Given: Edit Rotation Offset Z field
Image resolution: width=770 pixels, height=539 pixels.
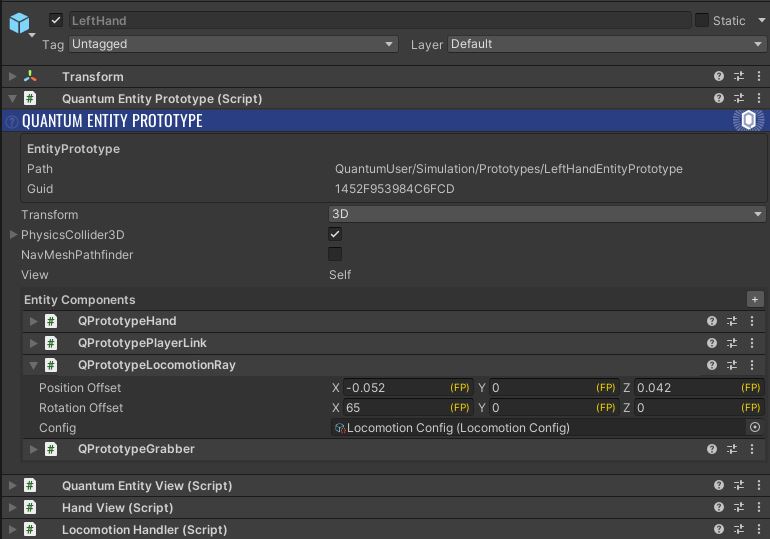Looking at the screenshot, I should tap(699, 408).
